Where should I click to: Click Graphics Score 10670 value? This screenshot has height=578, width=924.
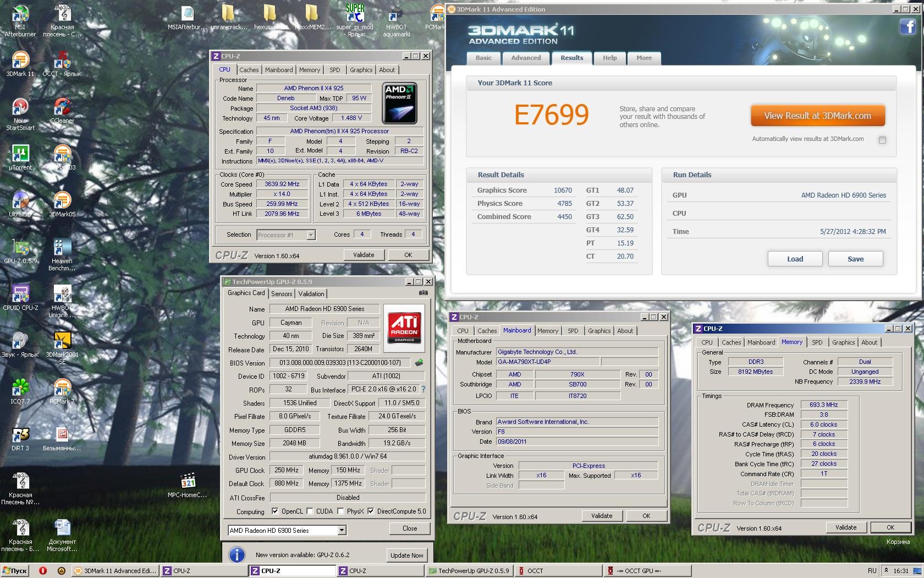point(563,190)
